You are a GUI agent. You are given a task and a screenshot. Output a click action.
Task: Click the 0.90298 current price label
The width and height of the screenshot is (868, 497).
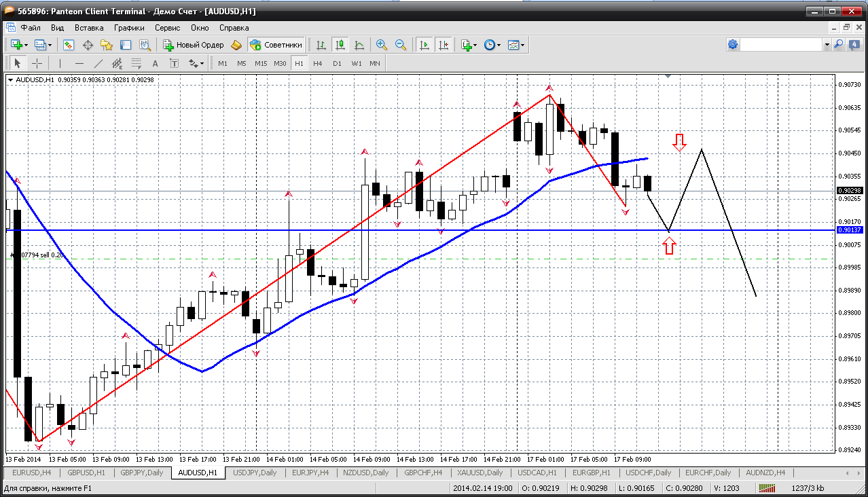[849, 191]
